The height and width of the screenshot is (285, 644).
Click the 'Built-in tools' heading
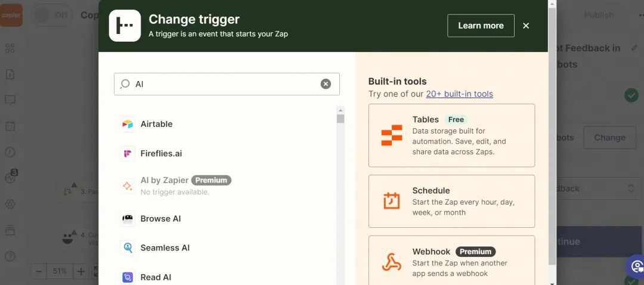point(397,81)
